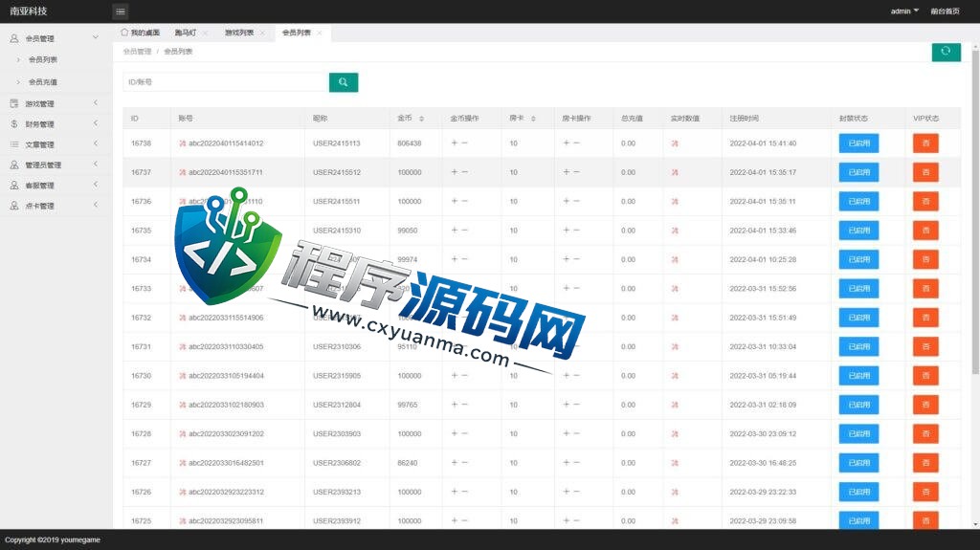Select the 会员列表 tab
Image resolution: width=980 pixels, height=550 pixels.
point(297,33)
